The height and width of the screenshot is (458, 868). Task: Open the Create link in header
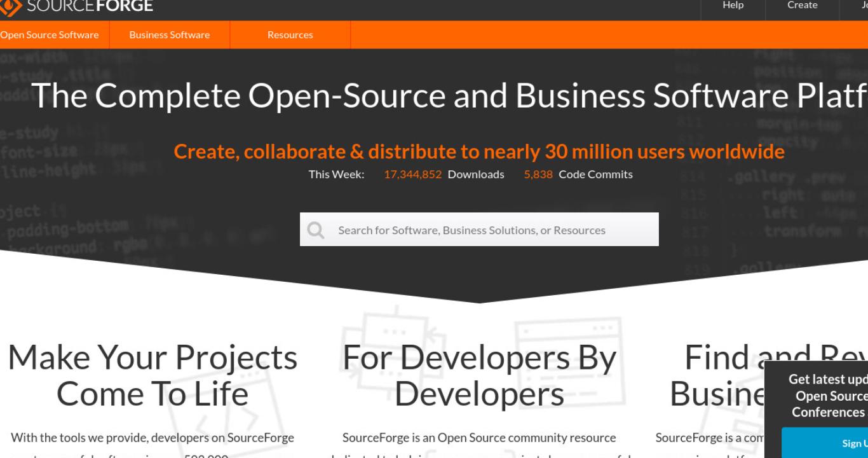pyautogui.click(x=802, y=6)
